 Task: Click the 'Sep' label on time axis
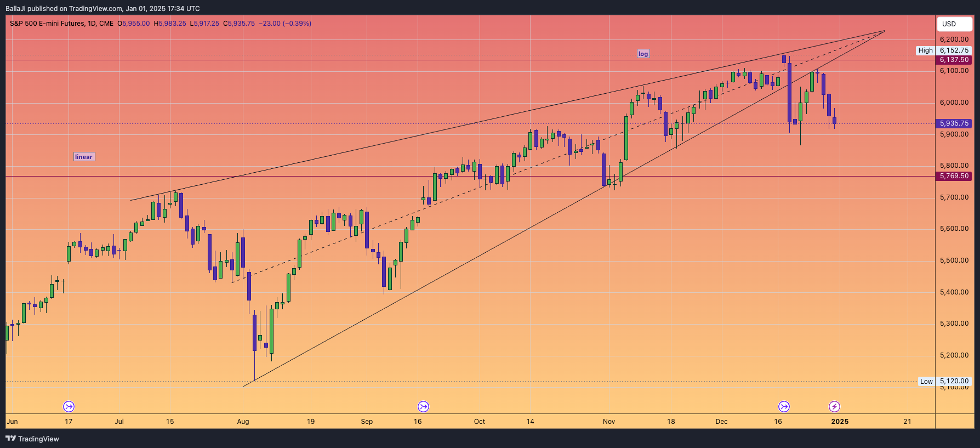(367, 422)
